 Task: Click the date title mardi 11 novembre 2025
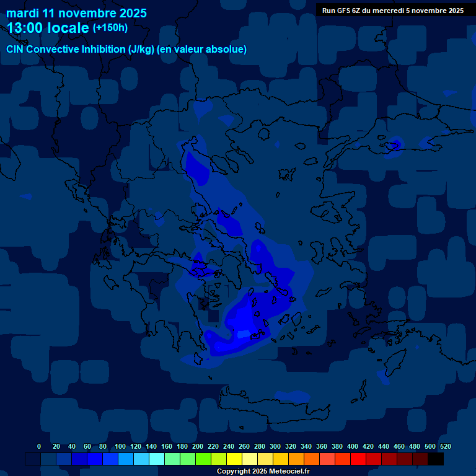(x=76, y=13)
